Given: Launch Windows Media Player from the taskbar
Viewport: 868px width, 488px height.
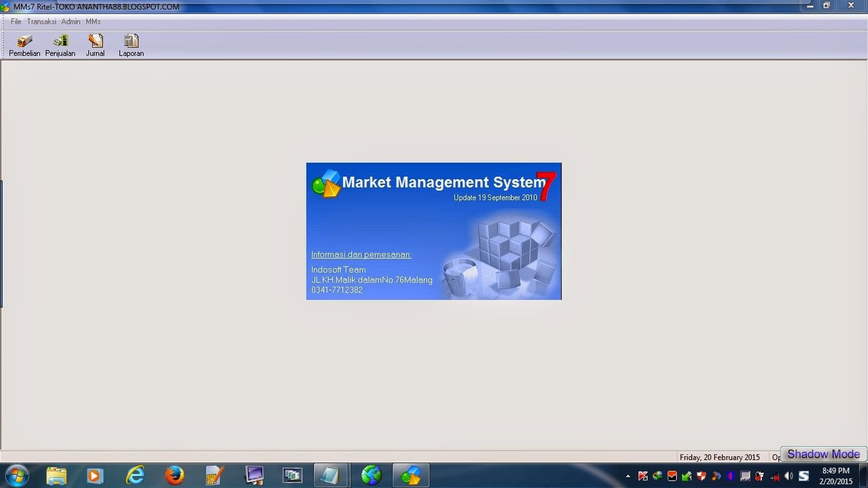Looking at the screenshot, I should click(x=95, y=475).
